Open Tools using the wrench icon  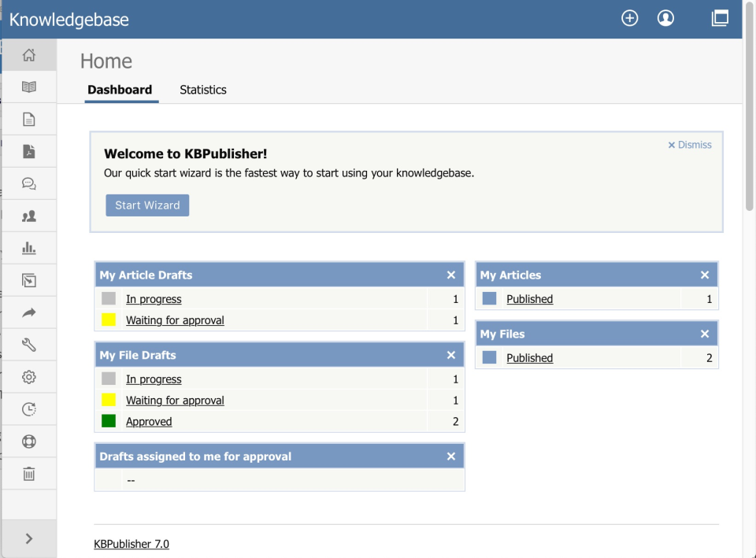(29, 345)
